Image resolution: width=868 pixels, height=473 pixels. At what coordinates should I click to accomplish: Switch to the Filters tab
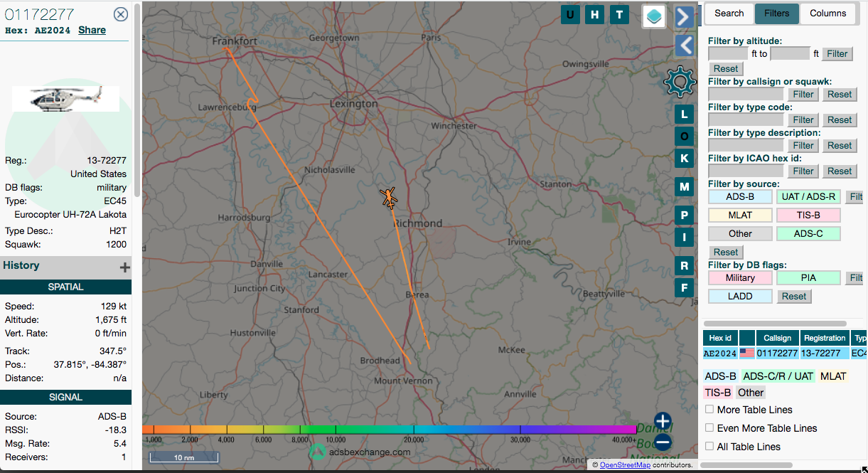coord(776,14)
